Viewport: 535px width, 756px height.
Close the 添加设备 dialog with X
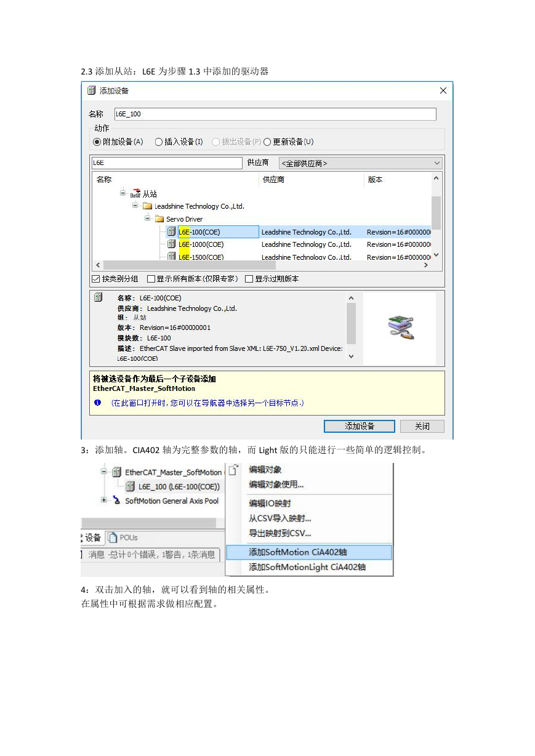[443, 90]
